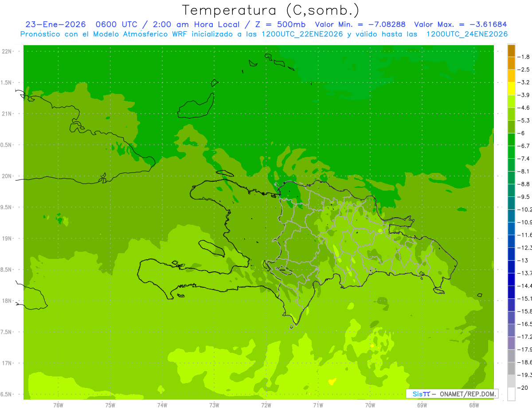Screen dimensions: 532x411
Task: Click the '68W' longitude label
Action: [x=474, y=405]
